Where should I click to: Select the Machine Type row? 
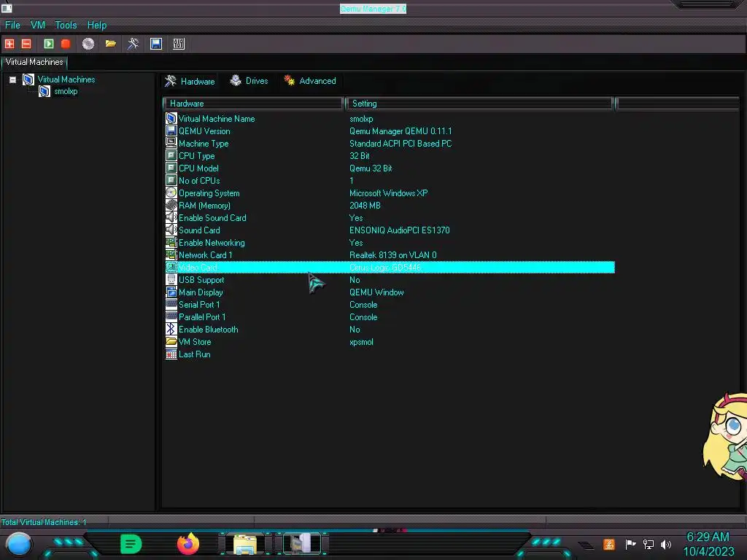390,144
